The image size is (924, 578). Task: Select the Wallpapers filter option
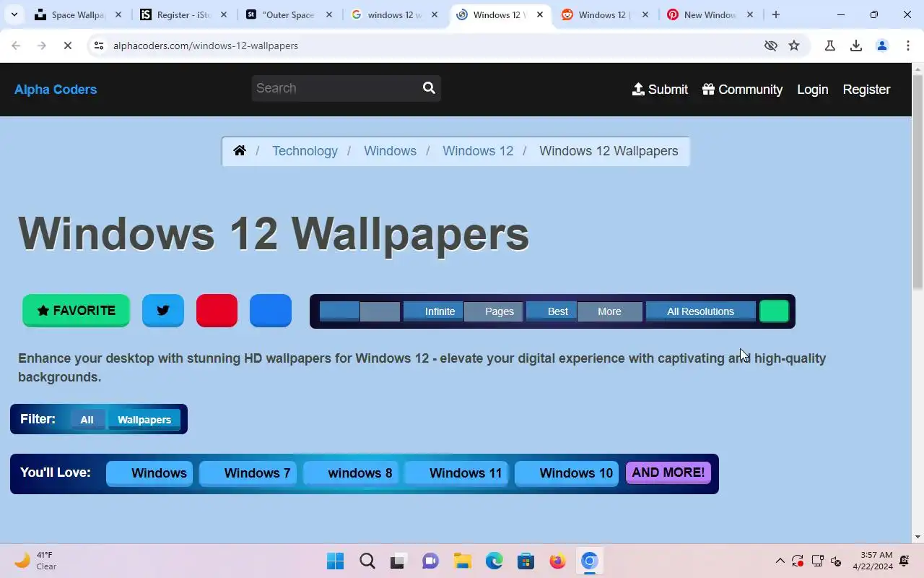[144, 420]
